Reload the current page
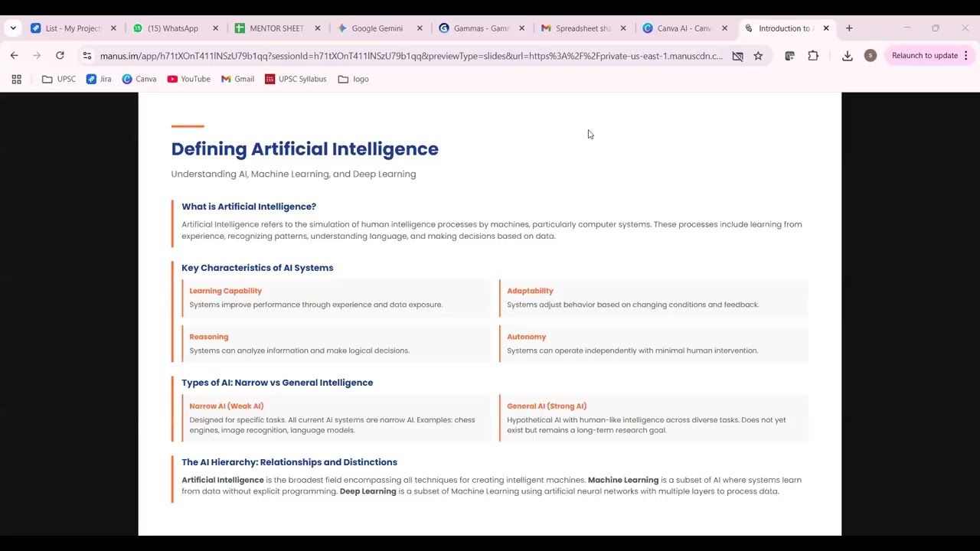The width and height of the screenshot is (980, 551). [60, 56]
